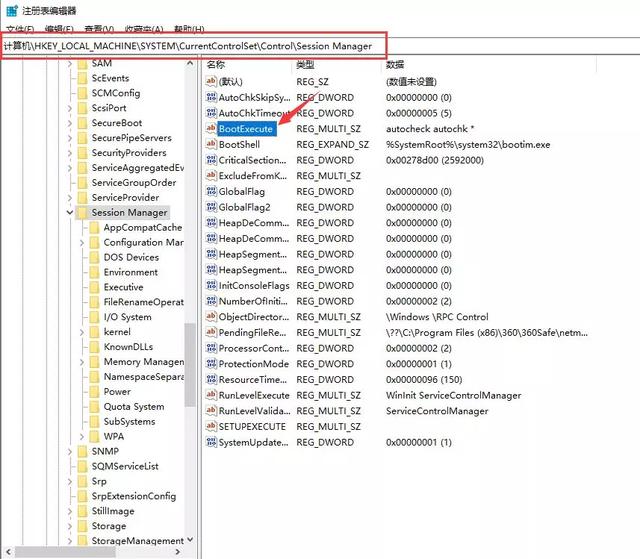
Task: Expand the SNMP key
Action: tap(70, 451)
